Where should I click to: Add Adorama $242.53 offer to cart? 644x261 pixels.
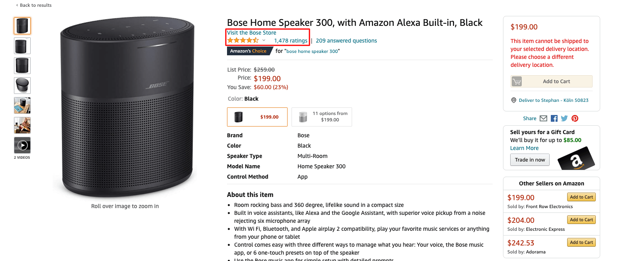[x=581, y=243]
